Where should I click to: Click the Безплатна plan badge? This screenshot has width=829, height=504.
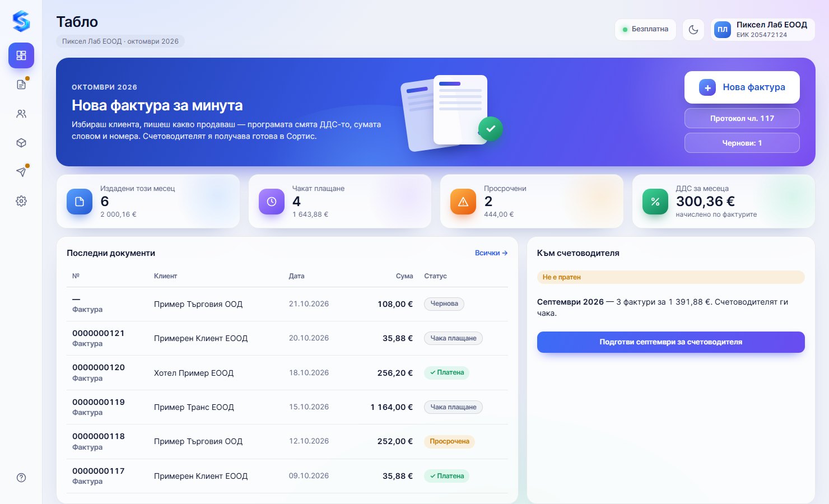pos(645,30)
